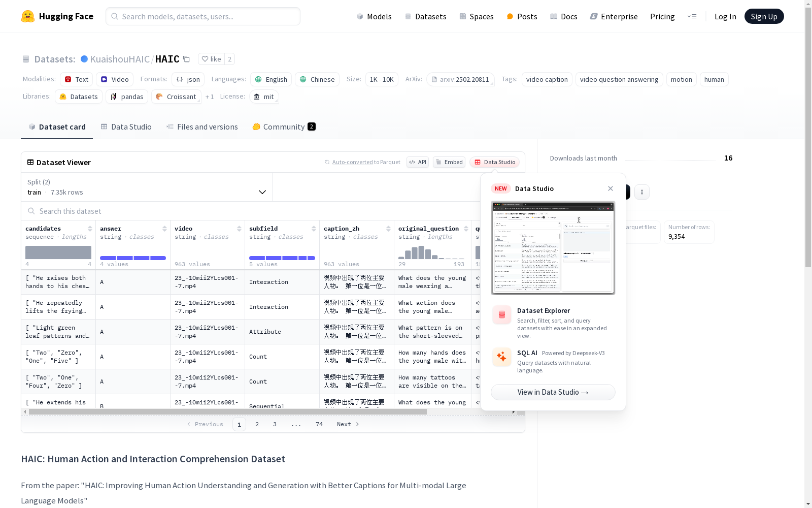Click the Log In link
Screen dimensions: 812x508
(x=725, y=16)
